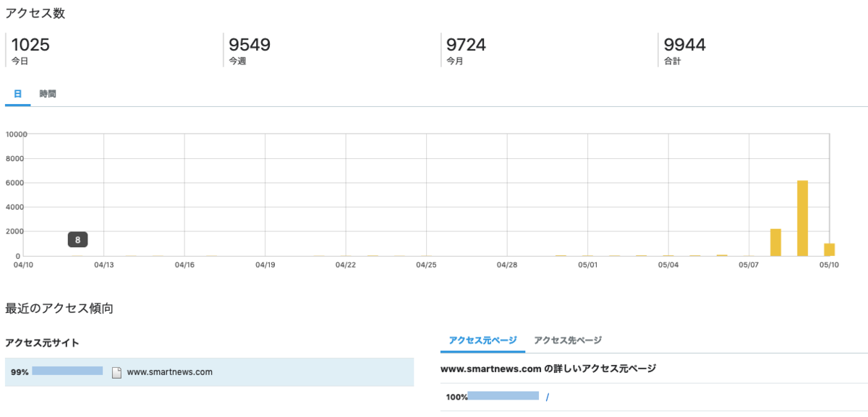Click the アクセス元サイト heading
The width and height of the screenshot is (868, 417).
[x=42, y=343]
